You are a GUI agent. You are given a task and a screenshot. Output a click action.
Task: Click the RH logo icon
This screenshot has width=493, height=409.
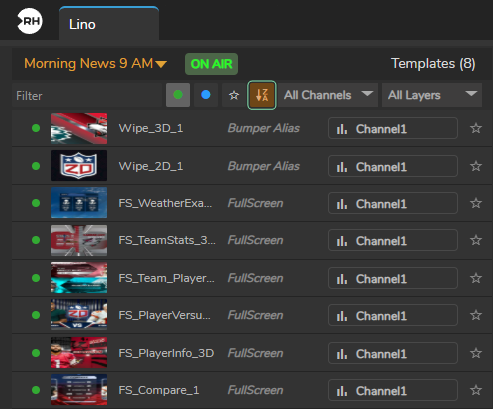pos(30,21)
